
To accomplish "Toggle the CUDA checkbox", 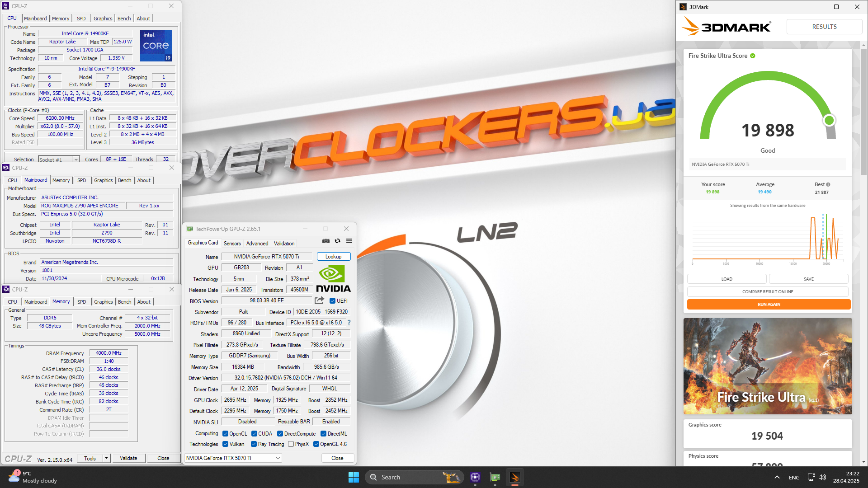I will 254,434.
